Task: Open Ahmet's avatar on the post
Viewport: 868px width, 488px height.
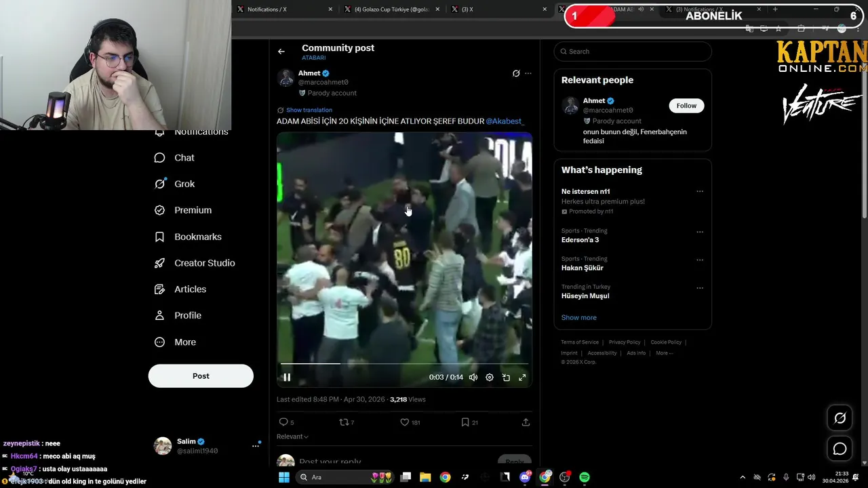Action: pyautogui.click(x=285, y=78)
